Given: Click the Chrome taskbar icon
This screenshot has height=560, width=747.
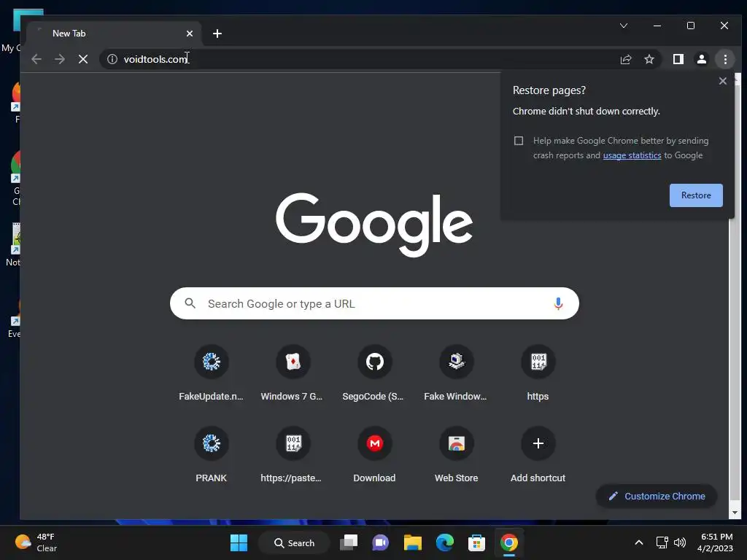Looking at the screenshot, I should click(x=508, y=542).
